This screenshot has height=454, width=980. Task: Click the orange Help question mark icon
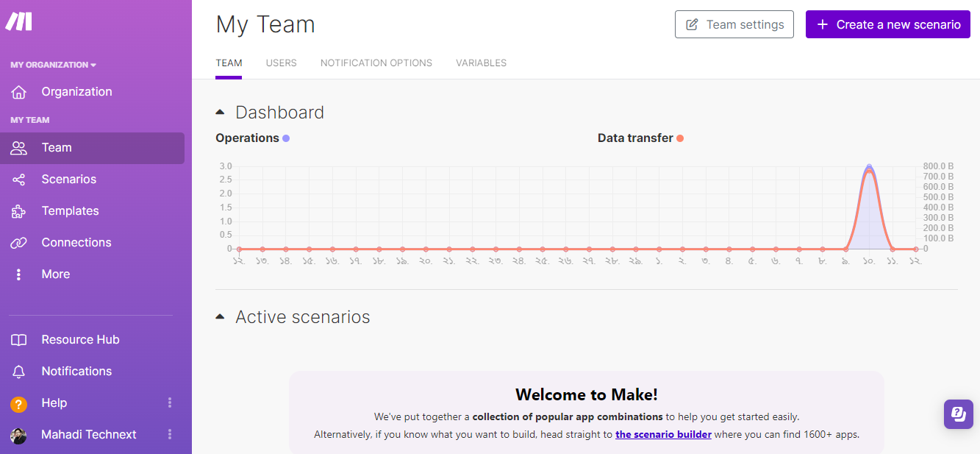19,404
